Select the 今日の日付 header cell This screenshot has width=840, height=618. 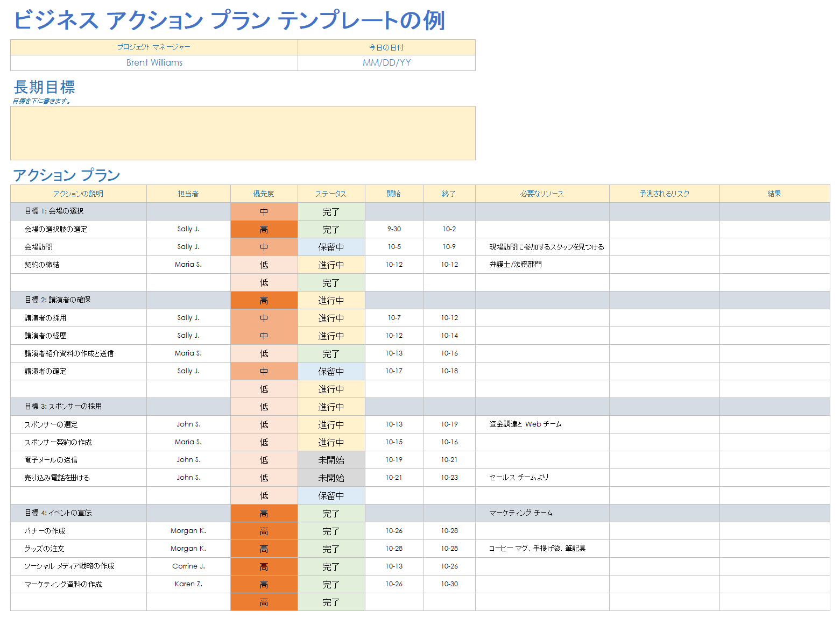point(386,47)
